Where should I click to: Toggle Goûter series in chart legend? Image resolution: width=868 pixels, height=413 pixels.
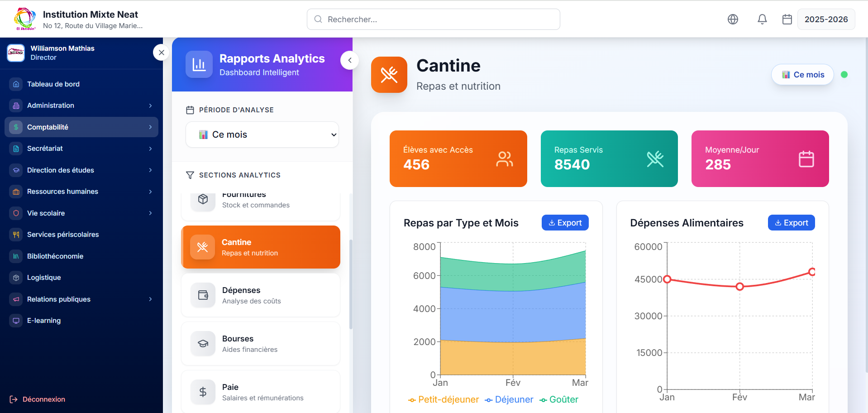coord(559,399)
